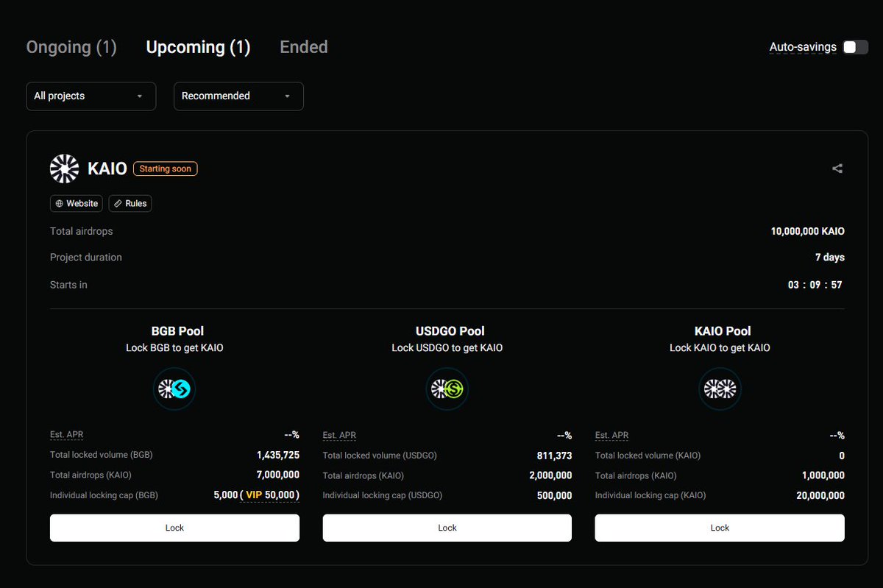Click 'Individual locking cap (BGB)' label
The height and width of the screenshot is (588, 883).
click(x=104, y=495)
